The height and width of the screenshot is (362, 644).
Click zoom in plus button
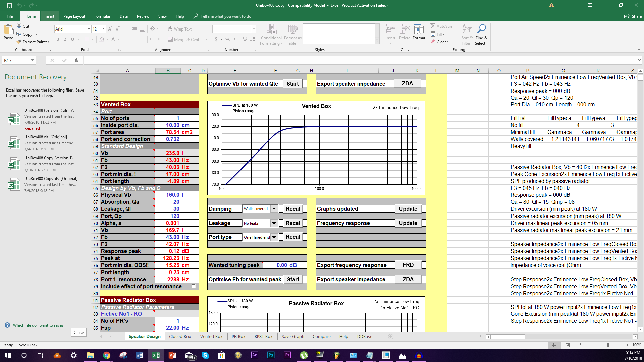point(627,345)
